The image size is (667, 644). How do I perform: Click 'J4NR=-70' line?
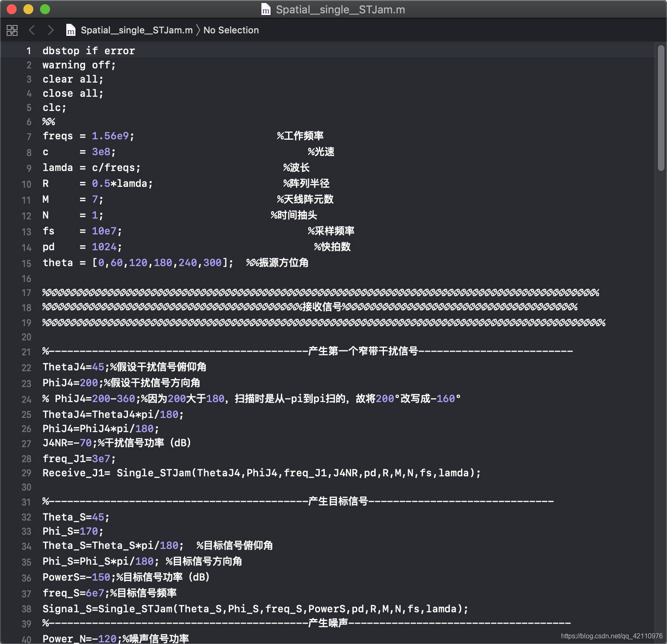coord(117,443)
